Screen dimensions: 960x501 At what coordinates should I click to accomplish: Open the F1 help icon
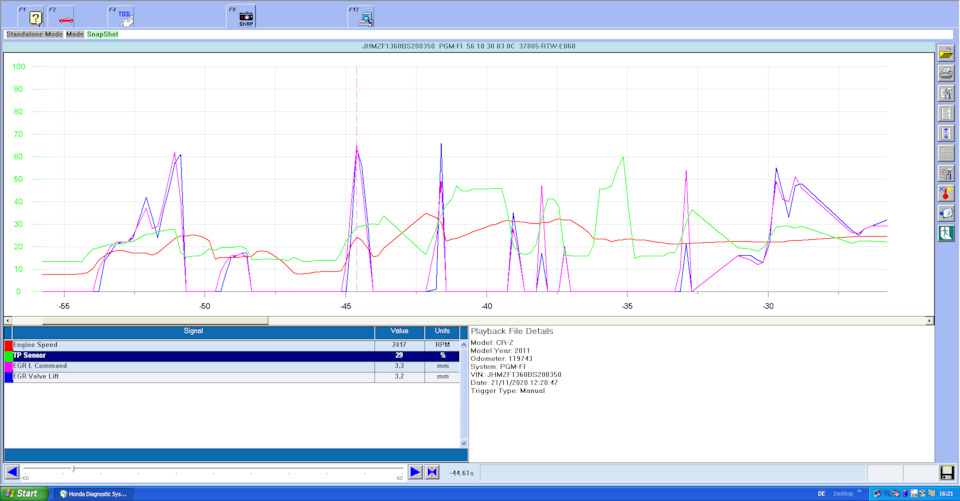coord(31,17)
